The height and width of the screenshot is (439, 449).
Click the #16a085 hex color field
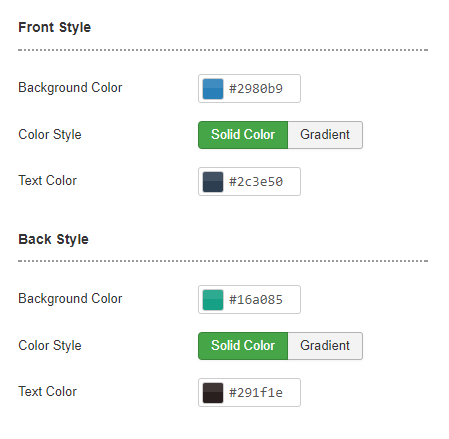(249, 300)
